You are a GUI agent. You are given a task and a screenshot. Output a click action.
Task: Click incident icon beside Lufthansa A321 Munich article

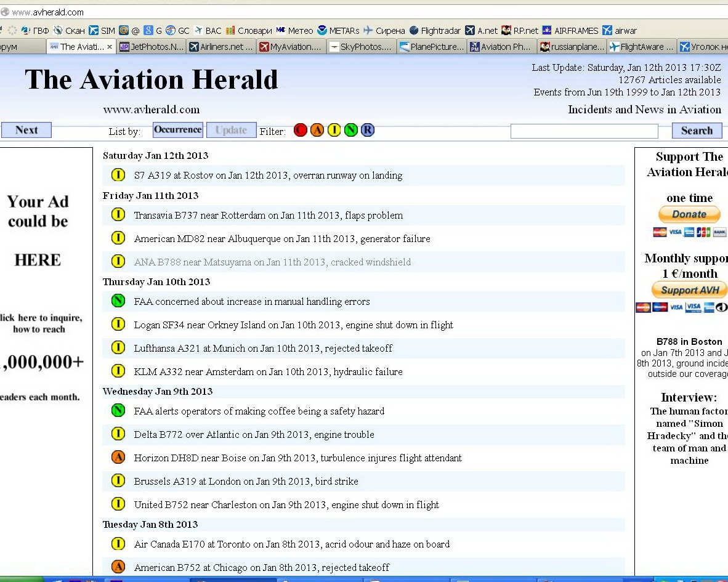point(118,347)
